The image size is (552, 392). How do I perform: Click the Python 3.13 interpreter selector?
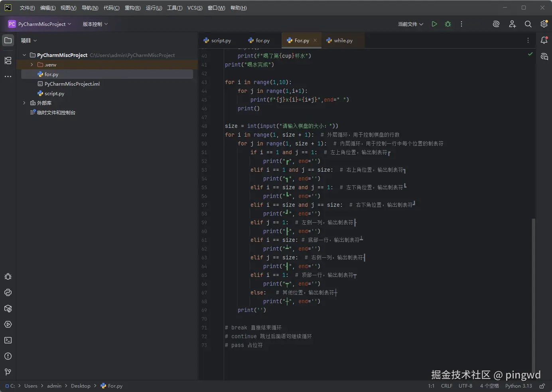[x=518, y=386]
